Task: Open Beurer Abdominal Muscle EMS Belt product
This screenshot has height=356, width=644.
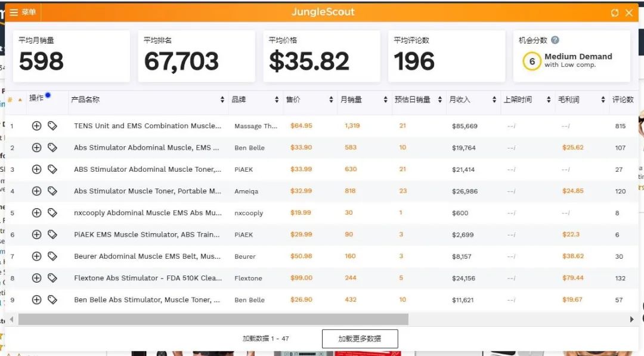Action: tap(147, 256)
